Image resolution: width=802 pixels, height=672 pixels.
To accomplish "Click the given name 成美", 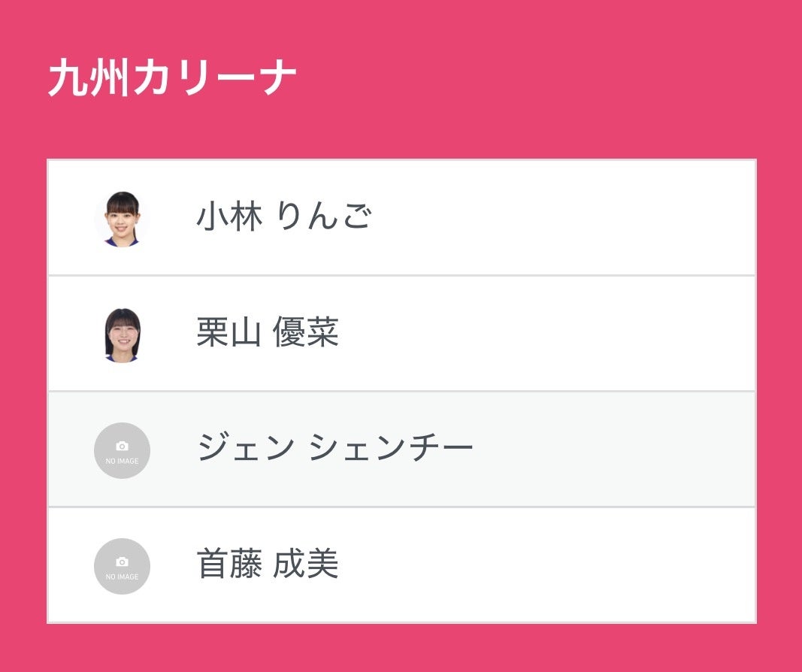I will click(305, 565).
